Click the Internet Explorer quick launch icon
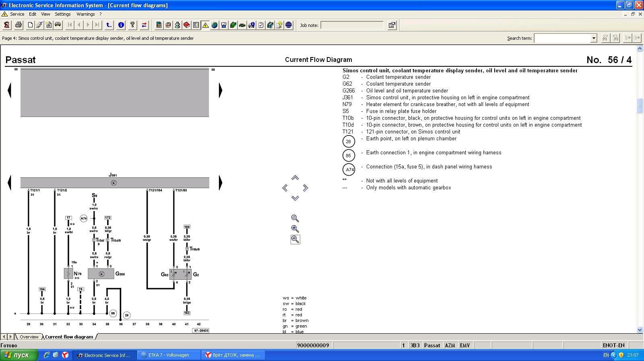This screenshot has height=361, width=644. coord(47,355)
